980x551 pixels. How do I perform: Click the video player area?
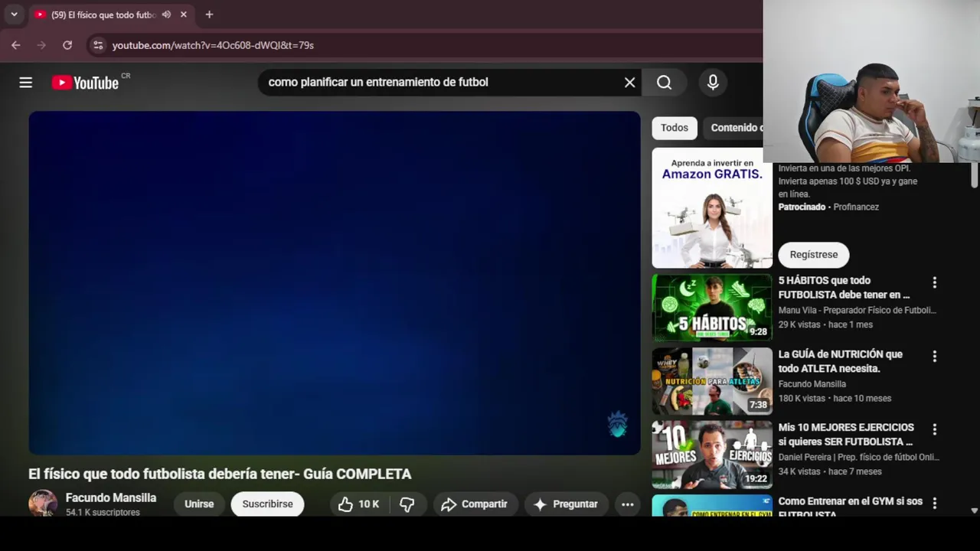pyautogui.click(x=335, y=283)
